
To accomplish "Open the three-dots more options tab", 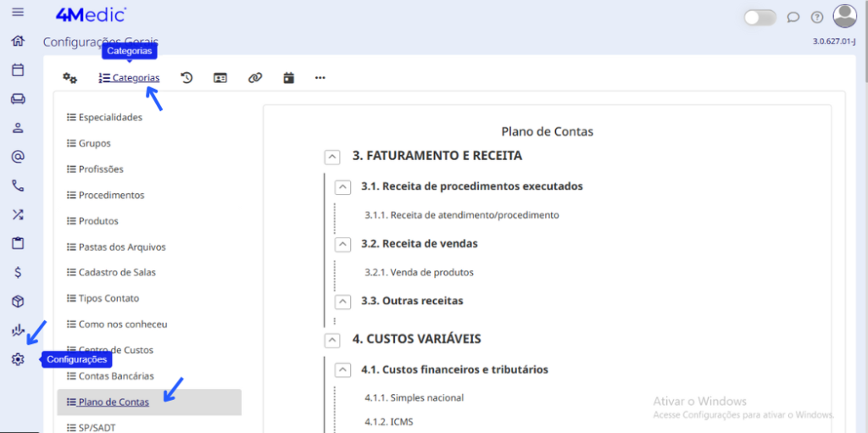I will point(320,78).
